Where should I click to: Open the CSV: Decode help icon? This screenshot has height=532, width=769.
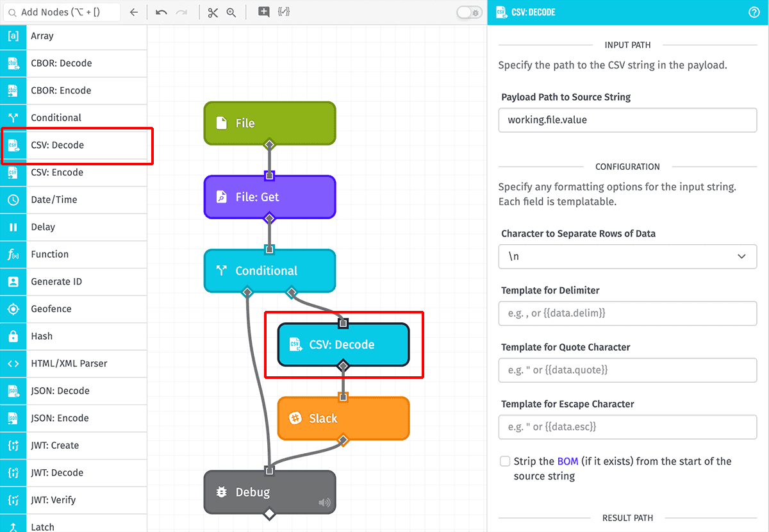coord(754,12)
